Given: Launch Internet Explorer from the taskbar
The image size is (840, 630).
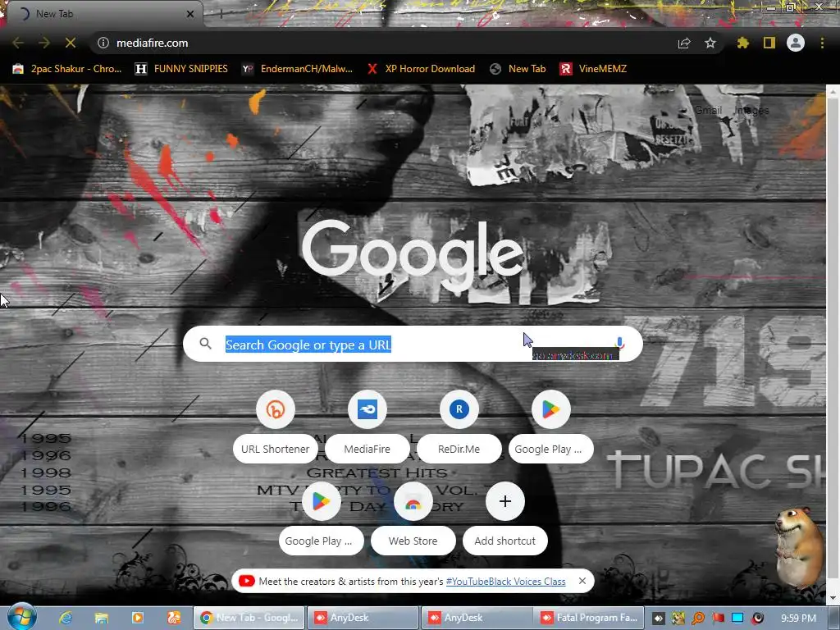Looking at the screenshot, I should [66, 618].
